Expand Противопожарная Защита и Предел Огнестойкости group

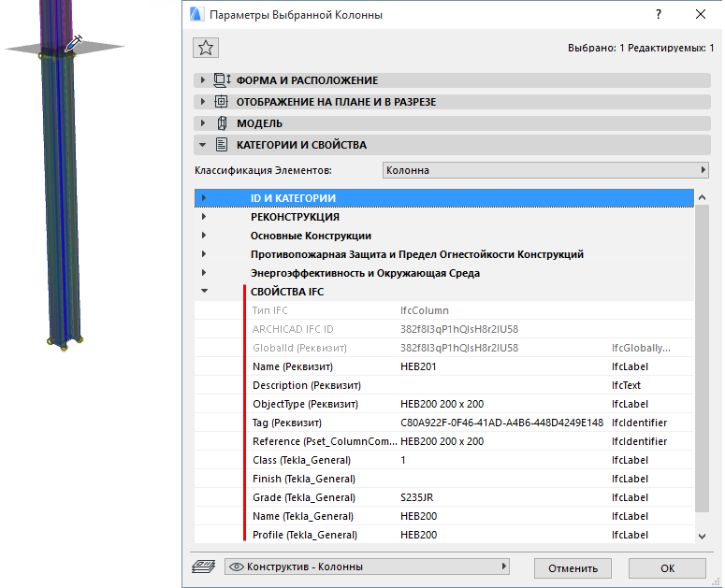[x=203, y=254]
